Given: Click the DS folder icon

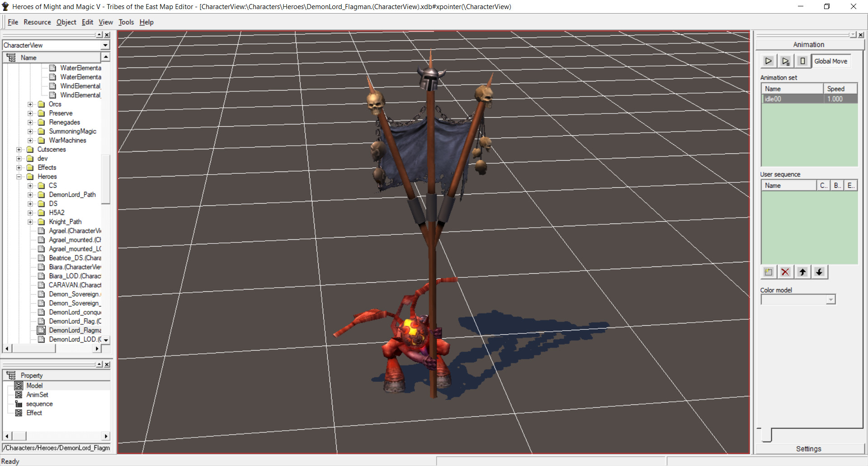Looking at the screenshot, I should tap(42, 204).
